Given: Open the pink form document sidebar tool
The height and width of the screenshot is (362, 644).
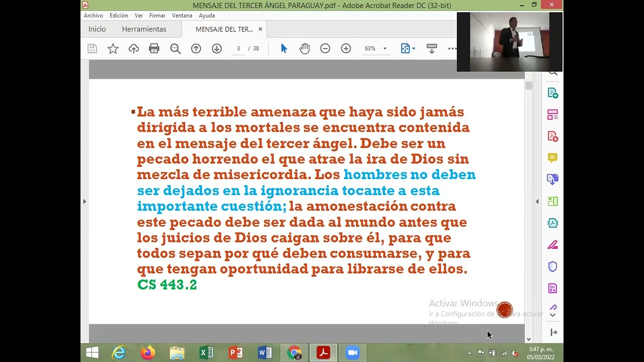Looking at the screenshot, I should [552, 288].
